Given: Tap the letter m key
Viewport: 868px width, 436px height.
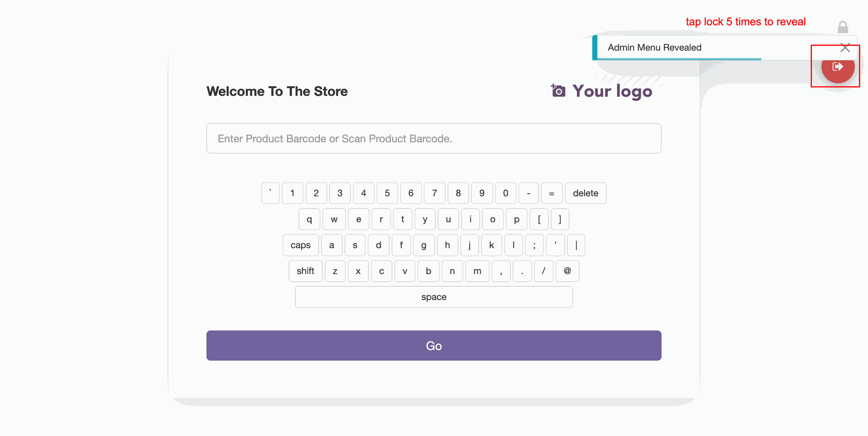Looking at the screenshot, I should tap(477, 271).
